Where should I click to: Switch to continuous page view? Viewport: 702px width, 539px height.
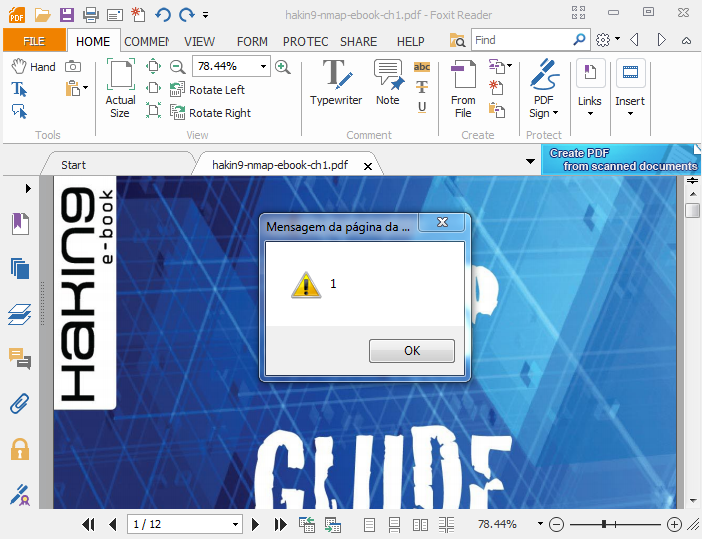click(394, 524)
